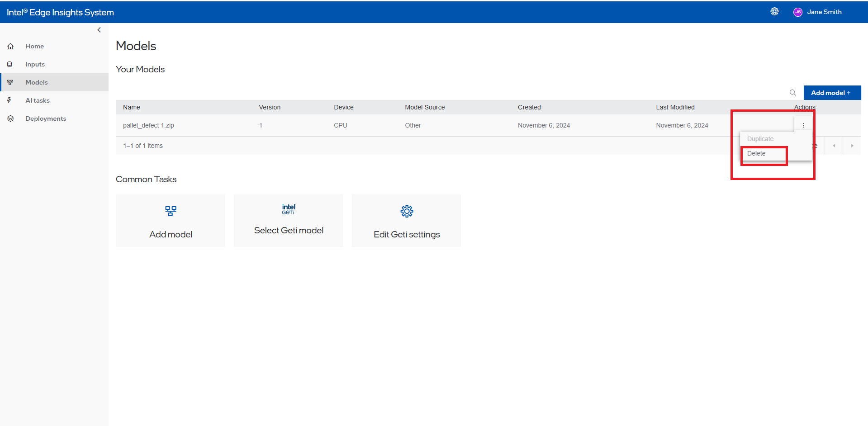Click the '1–1 of 1 items' pagination text
868x426 pixels.
(143, 146)
